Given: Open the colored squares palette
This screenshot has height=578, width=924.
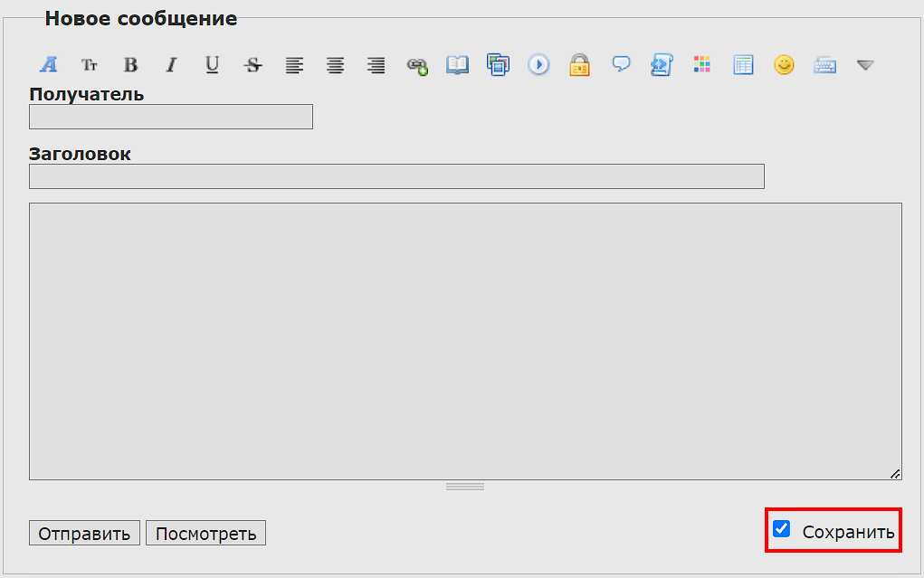Looking at the screenshot, I should pos(702,65).
